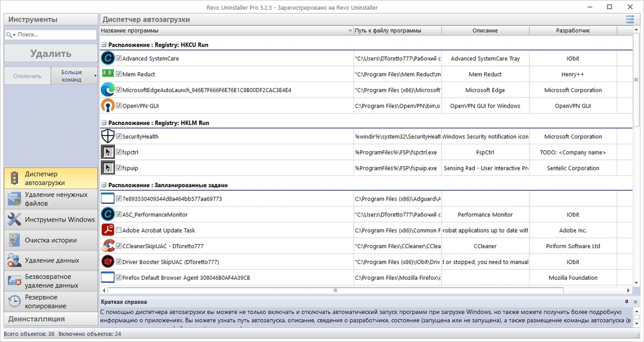Uncheck Mem Reduct autorun checkbox
The image size is (644, 342).
click(119, 74)
